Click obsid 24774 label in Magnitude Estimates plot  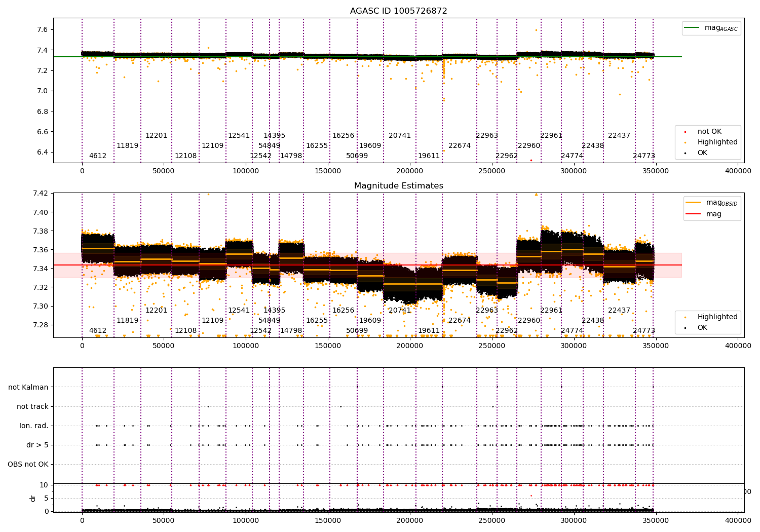(572, 331)
